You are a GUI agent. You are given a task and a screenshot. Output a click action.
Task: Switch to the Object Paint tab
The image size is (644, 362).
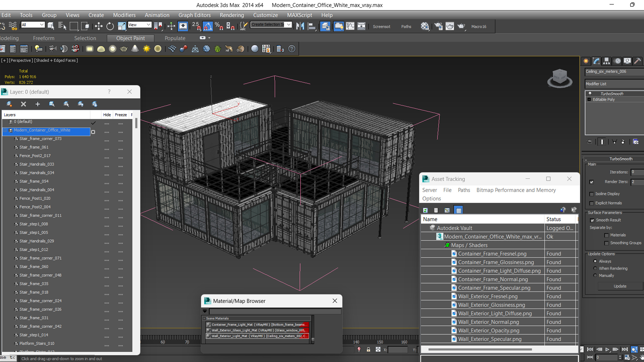coord(130,38)
